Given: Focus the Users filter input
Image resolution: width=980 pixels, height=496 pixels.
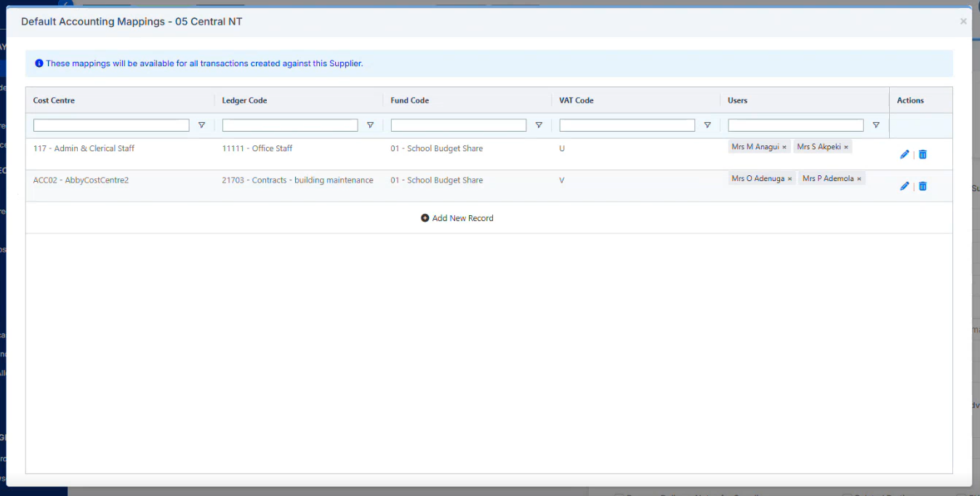Looking at the screenshot, I should (796, 125).
